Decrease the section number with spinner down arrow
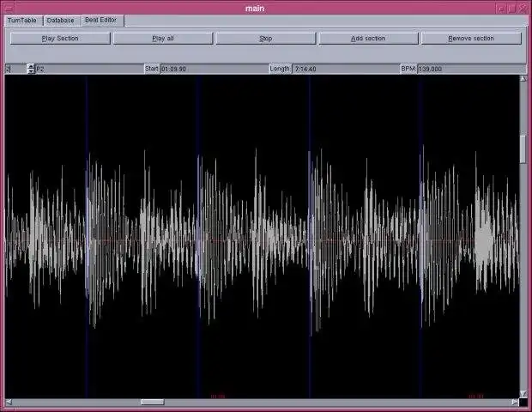532x412 pixels. click(31, 71)
